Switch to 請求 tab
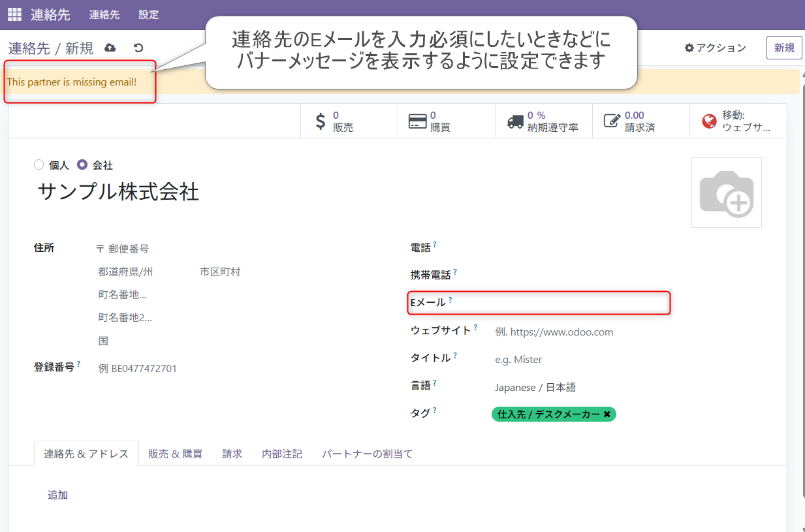This screenshot has width=805, height=532. click(232, 454)
